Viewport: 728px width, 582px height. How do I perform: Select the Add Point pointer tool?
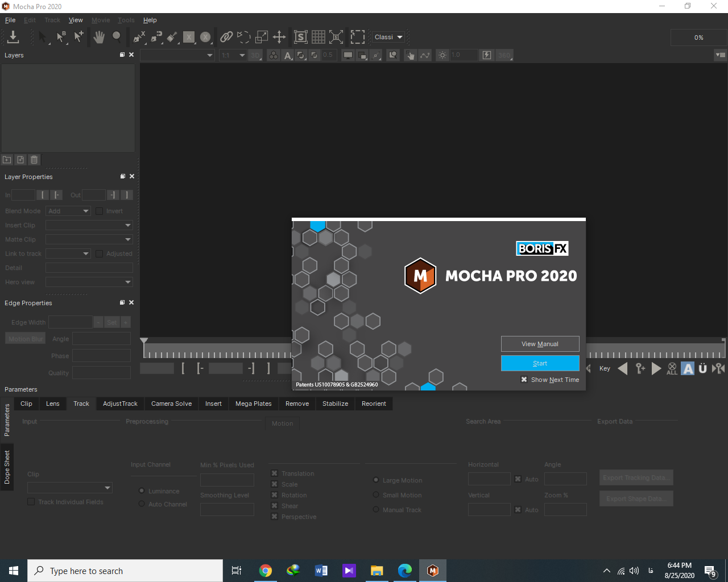point(78,37)
